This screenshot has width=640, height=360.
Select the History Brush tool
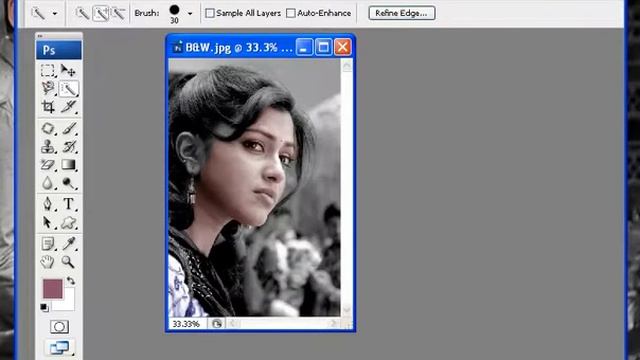coord(68,147)
